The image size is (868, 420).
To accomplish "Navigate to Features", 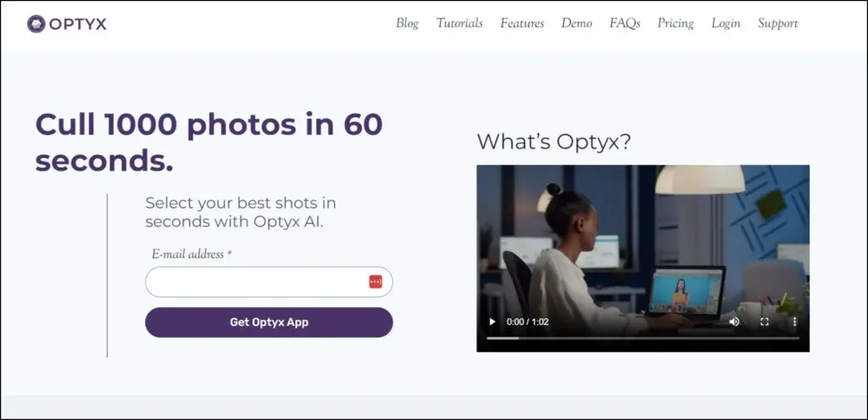I will point(522,24).
